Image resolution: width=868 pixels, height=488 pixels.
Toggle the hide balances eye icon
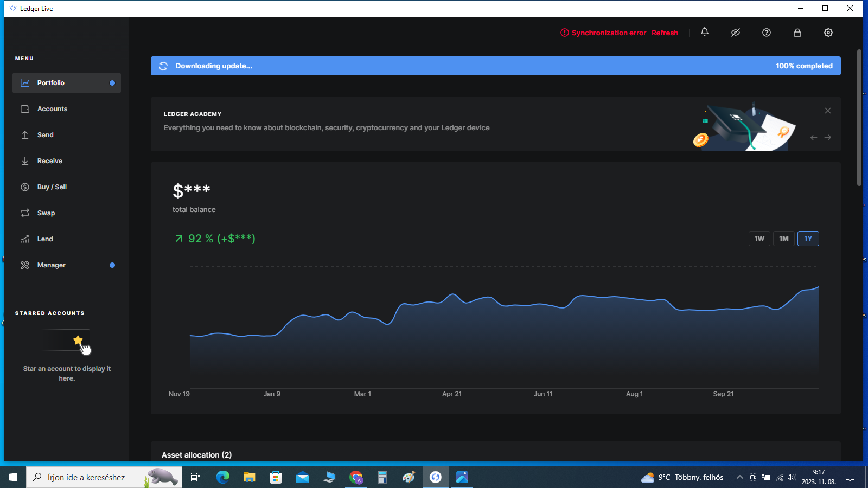pyautogui.click(x=735, y=33)
